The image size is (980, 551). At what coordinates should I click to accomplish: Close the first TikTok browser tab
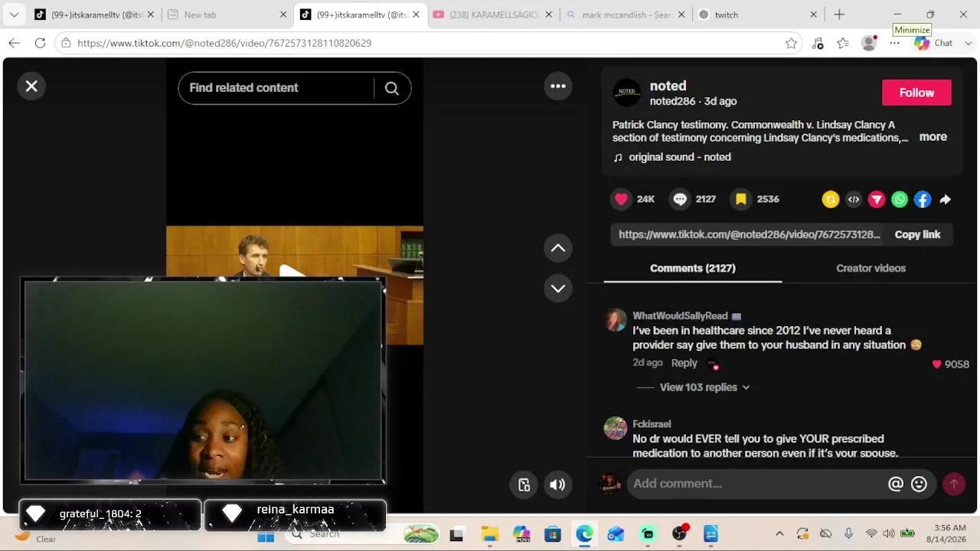point(150,15)
